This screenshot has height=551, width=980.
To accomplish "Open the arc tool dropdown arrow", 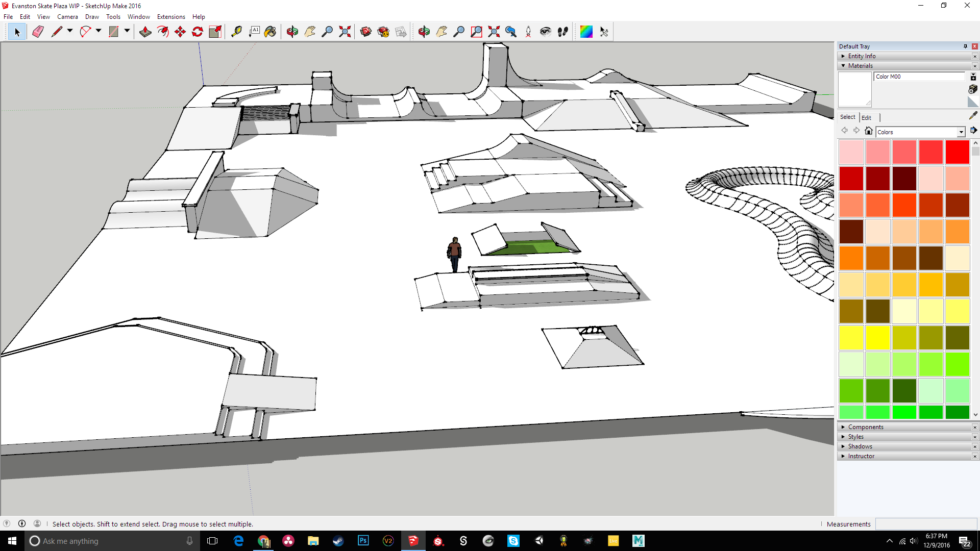I will coord(99,31).
